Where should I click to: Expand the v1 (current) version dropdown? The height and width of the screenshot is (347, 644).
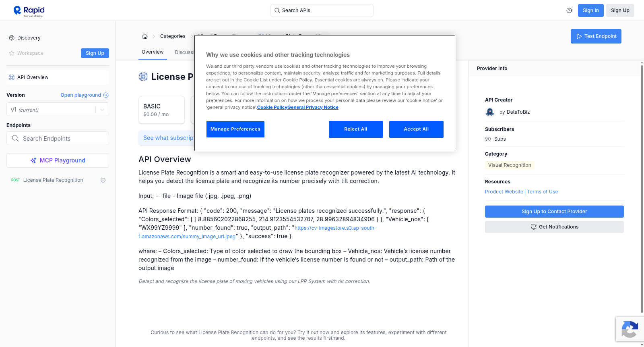(x=58, y=110)
